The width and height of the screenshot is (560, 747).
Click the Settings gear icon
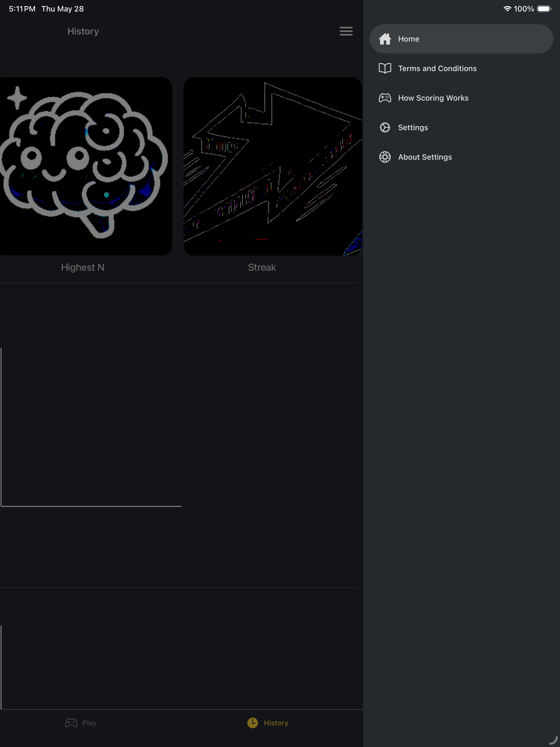click(x=385, y=127)
